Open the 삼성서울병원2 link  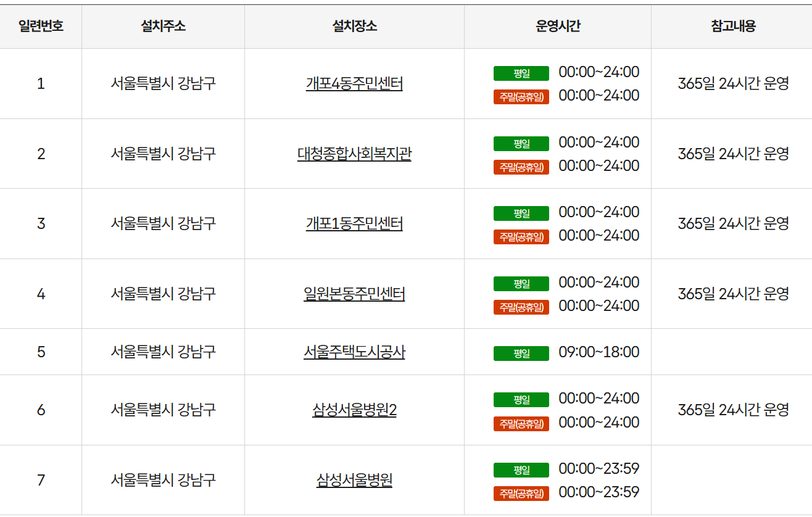tap(355, 409)
